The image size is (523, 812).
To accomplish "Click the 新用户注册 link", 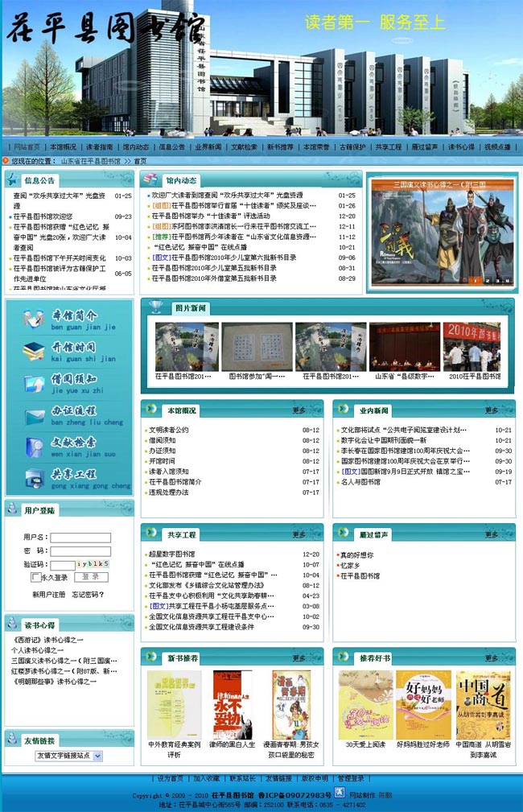I will tap(48, 595).
